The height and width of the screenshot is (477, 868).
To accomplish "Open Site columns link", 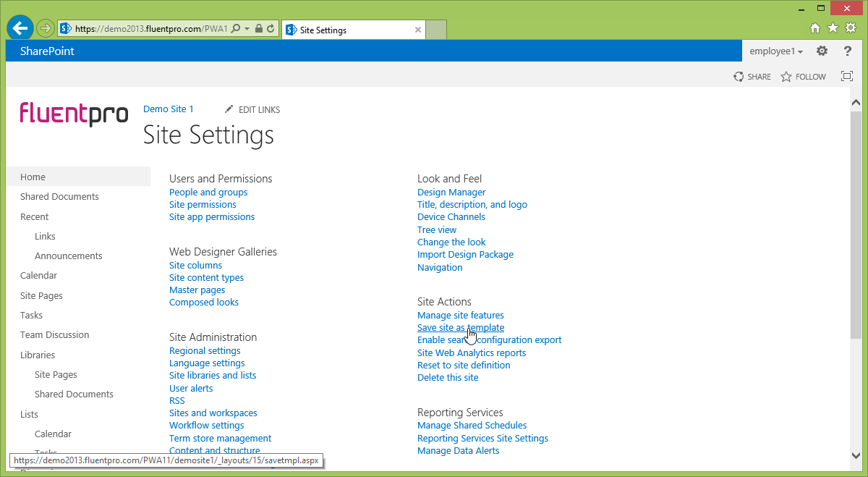I will pos(195,265).
